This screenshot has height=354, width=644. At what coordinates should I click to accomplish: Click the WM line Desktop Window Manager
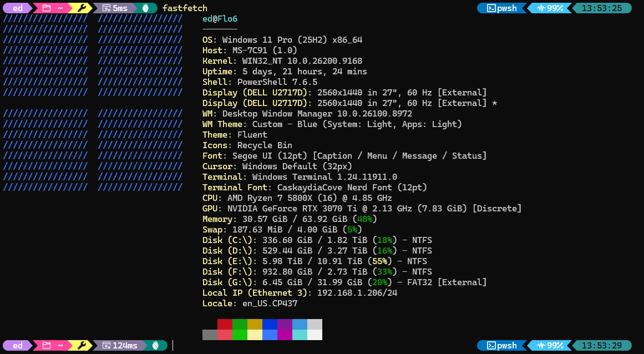pos(307,114)
